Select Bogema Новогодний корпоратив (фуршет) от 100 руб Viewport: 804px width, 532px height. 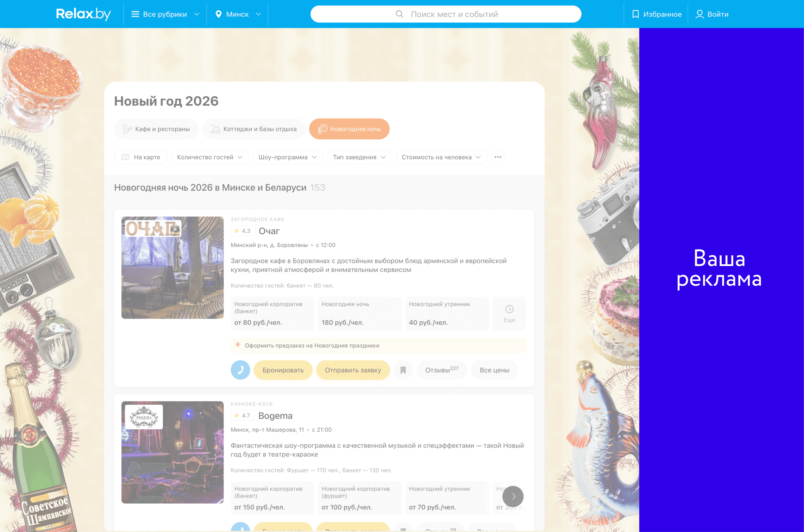359,498
